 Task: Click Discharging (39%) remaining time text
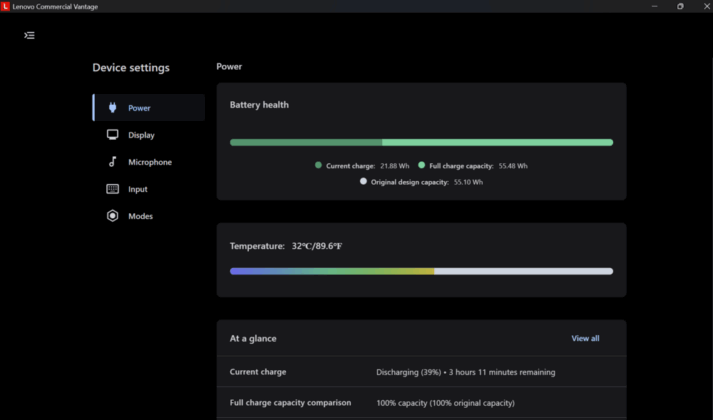pyautogui.click(x=466, y=372)
